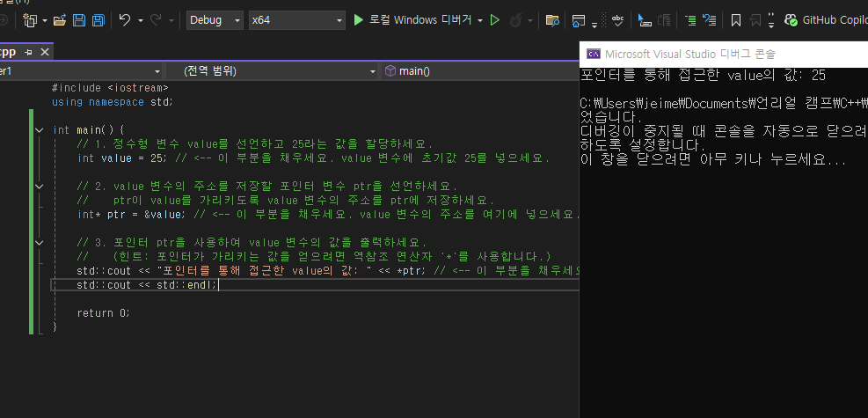
Task: Collapse the step 3 comment block
Action: coord(39,243)
